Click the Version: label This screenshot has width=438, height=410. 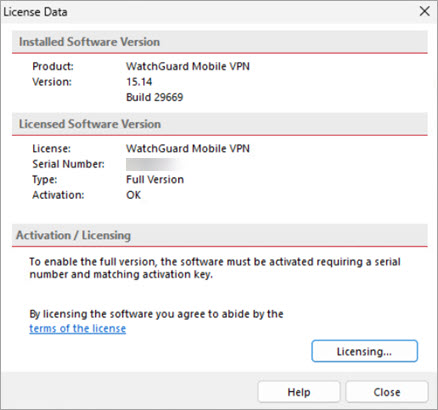[52, 82]
